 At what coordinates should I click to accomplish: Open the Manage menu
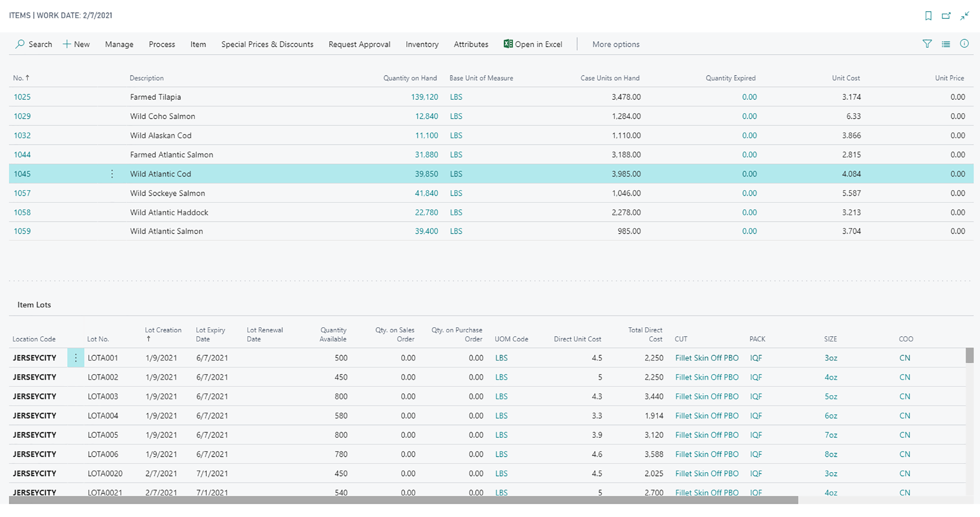tap(119, 44)
